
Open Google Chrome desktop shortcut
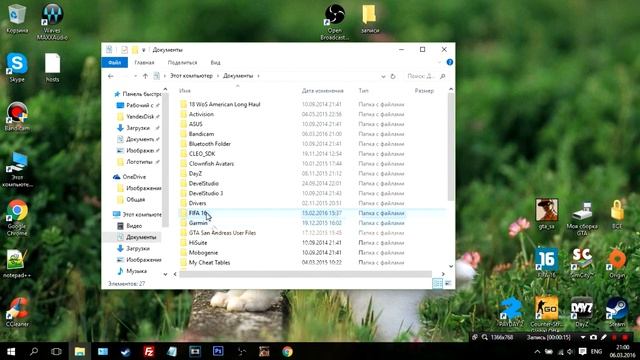(17, 218)
